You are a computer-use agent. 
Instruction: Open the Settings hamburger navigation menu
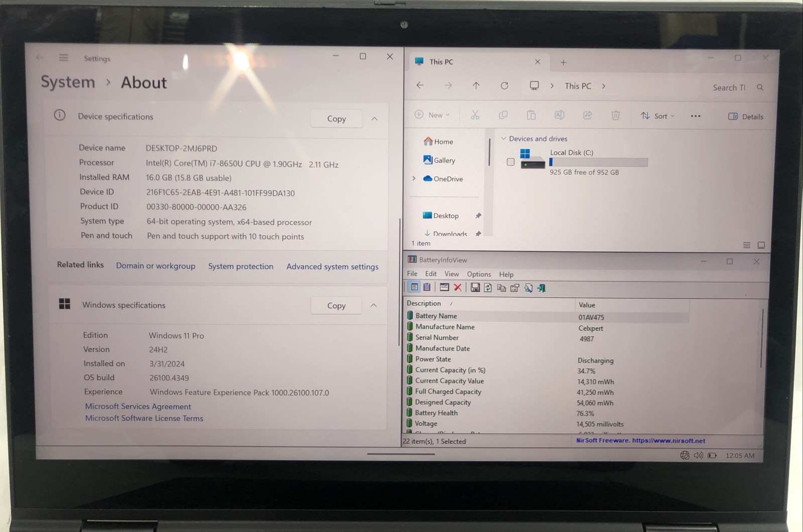(64, 58)
